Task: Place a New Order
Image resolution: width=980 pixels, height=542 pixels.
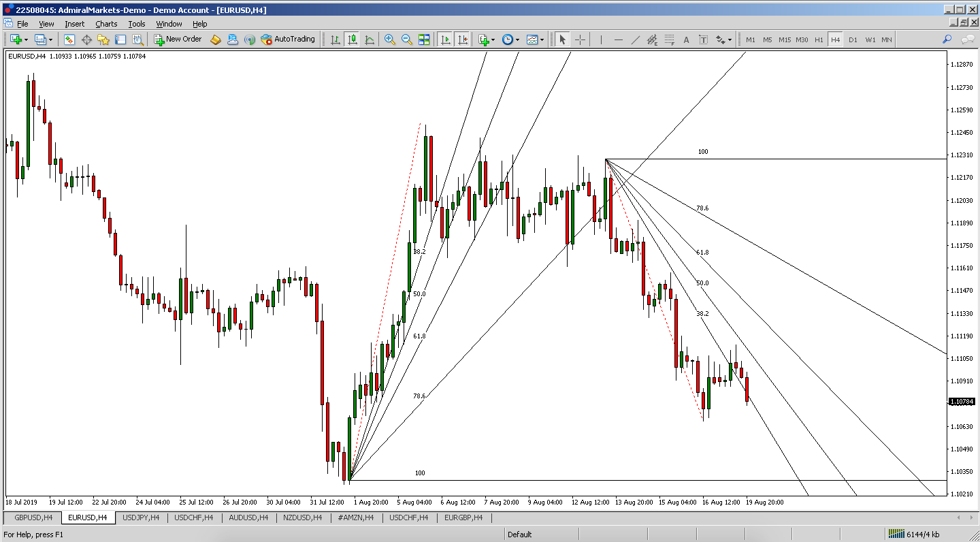Action: tap(177, 39)
